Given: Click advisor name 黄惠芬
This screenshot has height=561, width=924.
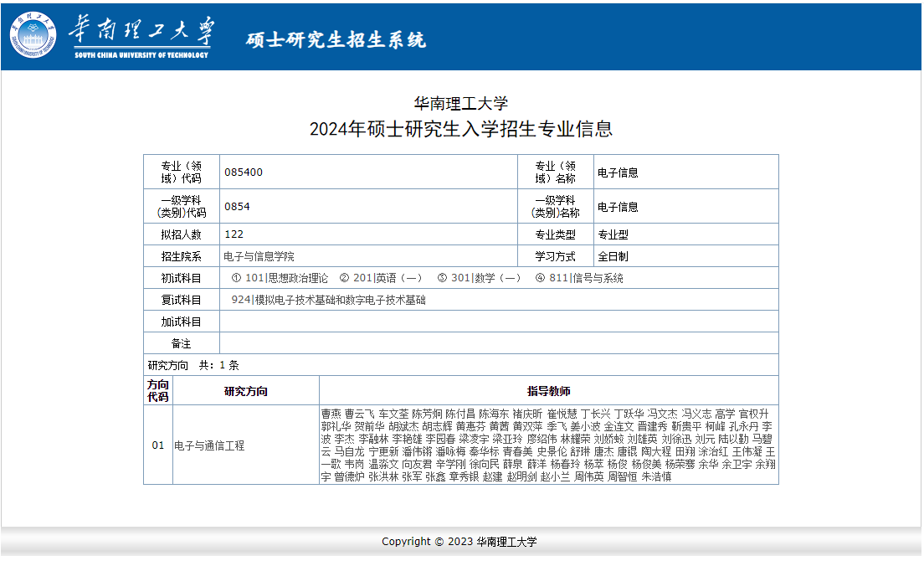Looking at the screenshot, I should [x=471, y=427].
